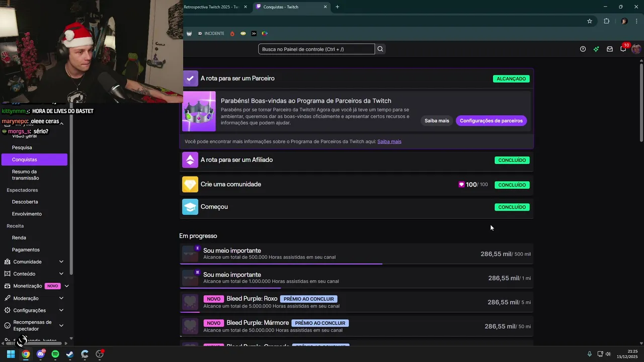Viewport: 644px width, 362px height.
Task: Open the Windows Start button
Action: coord(11,354)
